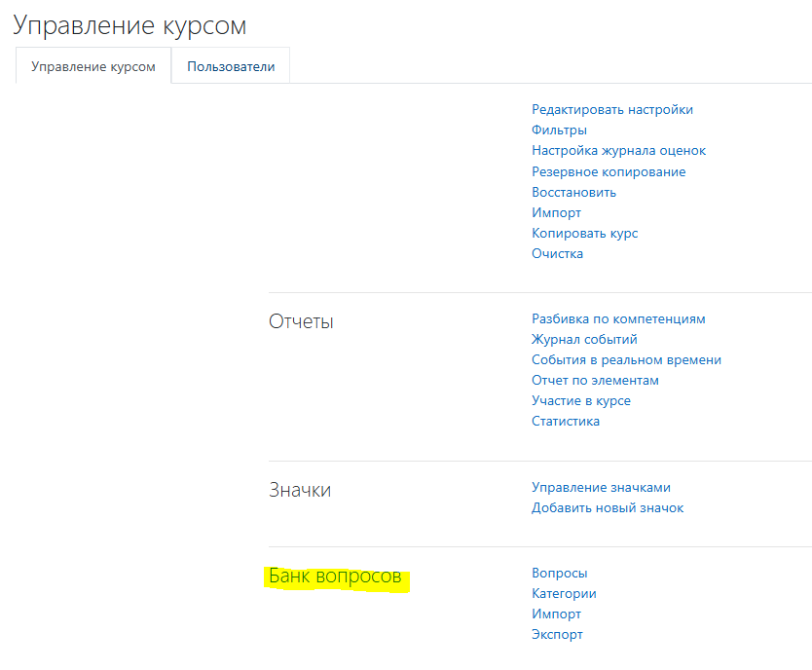Open Участие в курсе report
The width and height of the screenshot is (812, 670).
click(x=581, y=401)
